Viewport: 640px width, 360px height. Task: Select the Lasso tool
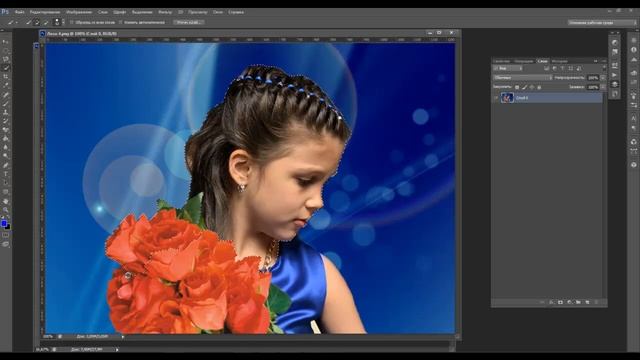point(6,59)
